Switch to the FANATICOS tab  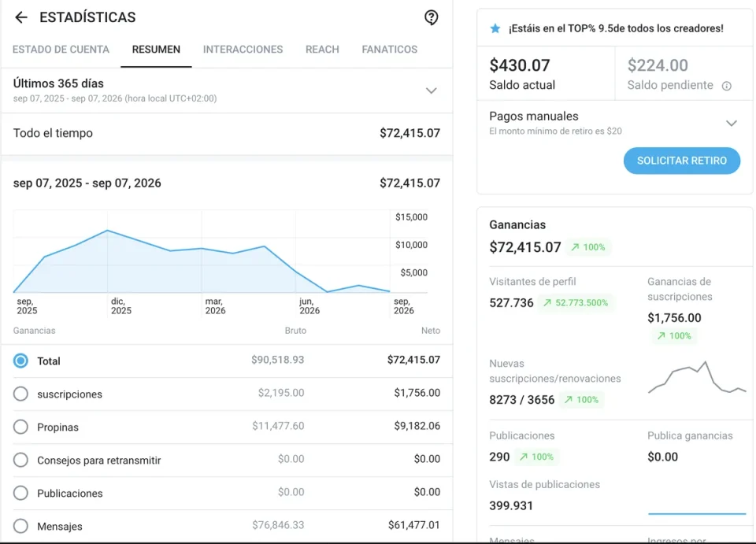pyautogui.click(x=390, y=49)
